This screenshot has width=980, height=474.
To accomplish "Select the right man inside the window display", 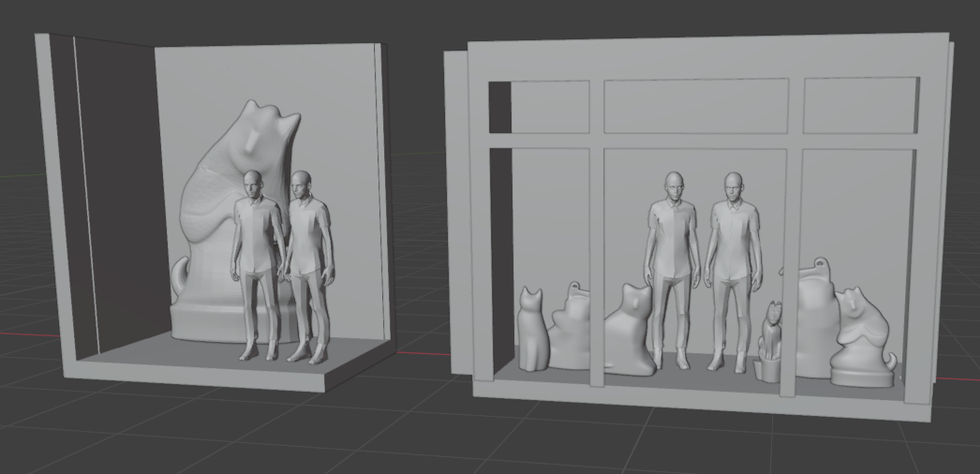I will 733,272.
